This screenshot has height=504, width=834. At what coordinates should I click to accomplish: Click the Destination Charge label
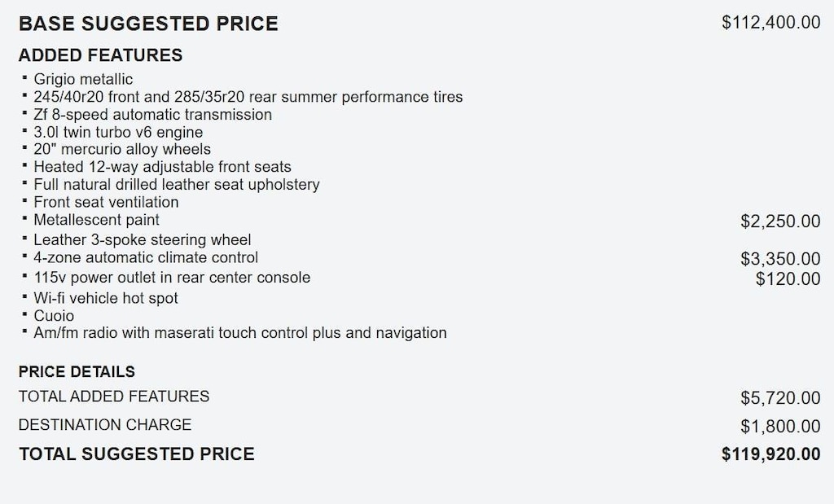point(104,424)
